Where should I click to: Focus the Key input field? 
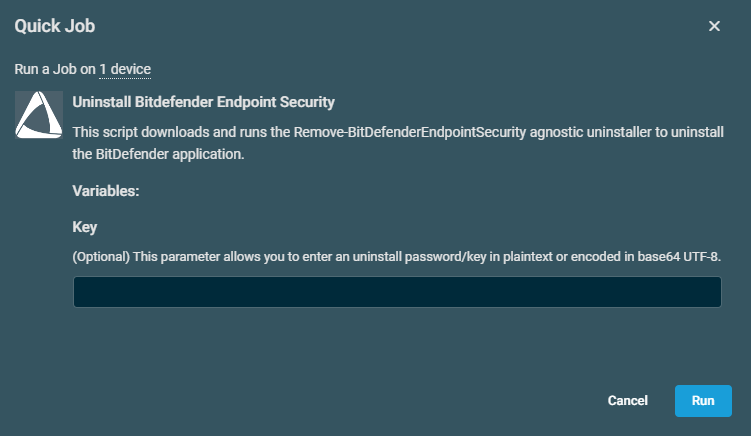click(397, 292)
